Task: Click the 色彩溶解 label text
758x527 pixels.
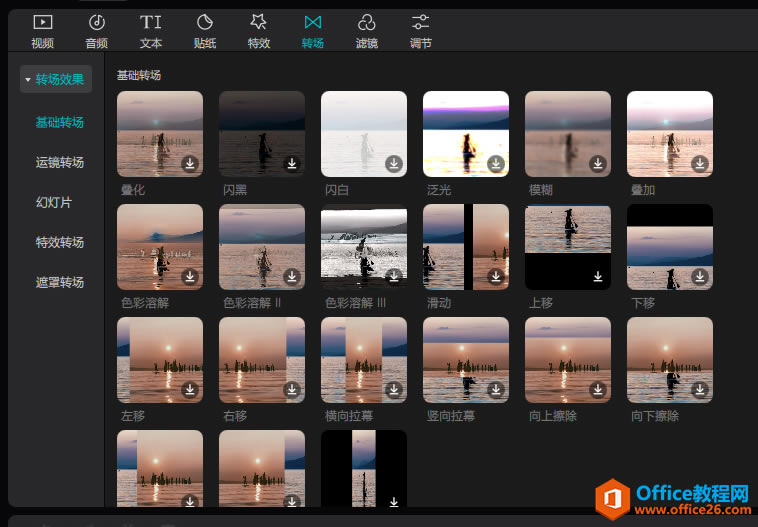Action: (x=145, y=303)
